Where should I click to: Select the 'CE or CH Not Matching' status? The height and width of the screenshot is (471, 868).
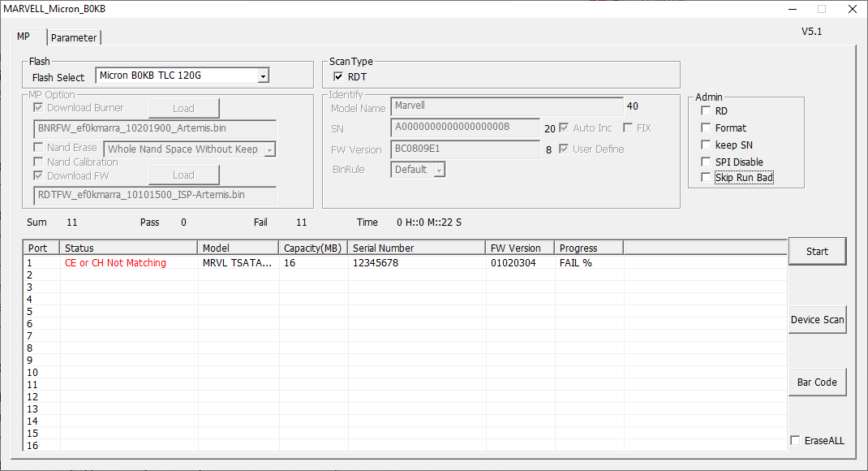tap(115, 263)
